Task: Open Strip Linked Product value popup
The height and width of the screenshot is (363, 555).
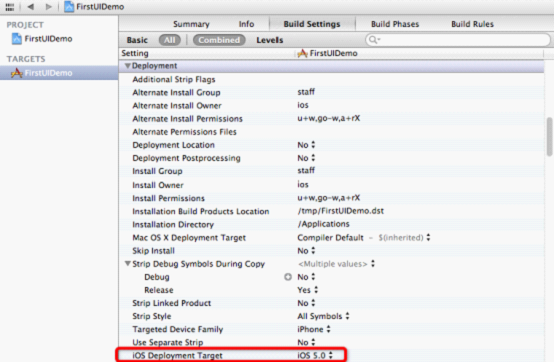Action: [x=306, y=303]
